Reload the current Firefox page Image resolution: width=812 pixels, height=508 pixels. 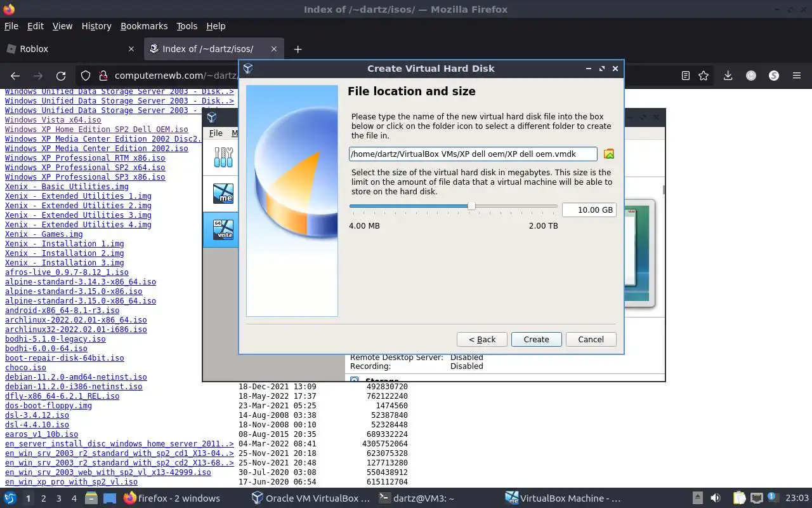point(61,76)
